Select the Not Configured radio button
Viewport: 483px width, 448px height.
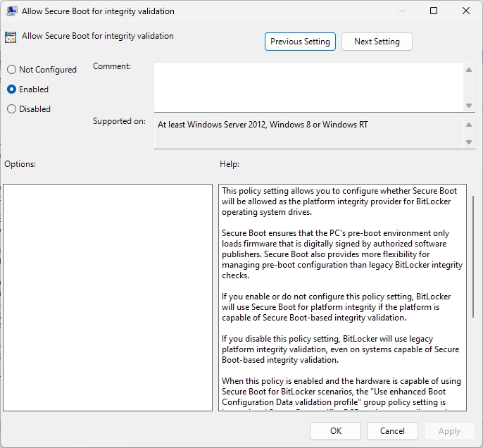tap(11, 70)
